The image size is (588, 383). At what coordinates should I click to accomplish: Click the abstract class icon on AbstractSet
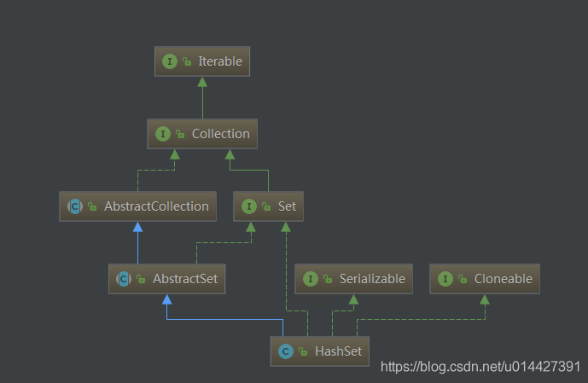[x=124, y=279]
